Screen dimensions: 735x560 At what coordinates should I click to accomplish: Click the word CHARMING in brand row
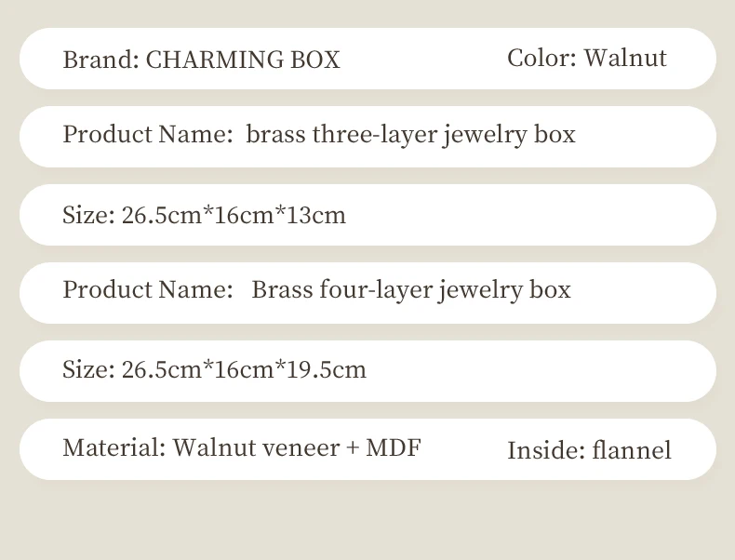(214, 60)
